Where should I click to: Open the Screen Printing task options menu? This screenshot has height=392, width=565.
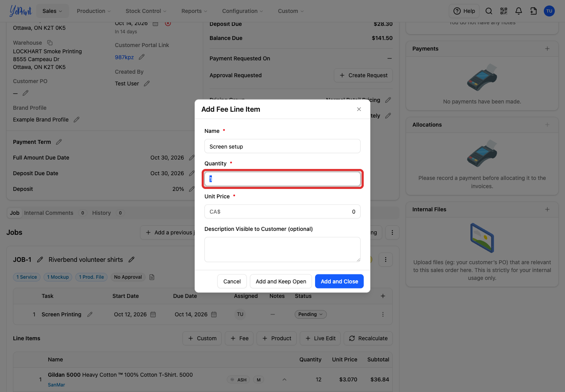pos(383,314)
